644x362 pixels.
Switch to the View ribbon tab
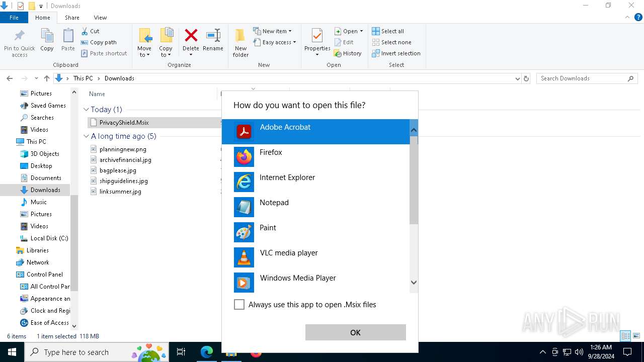(x=100, y=18)
